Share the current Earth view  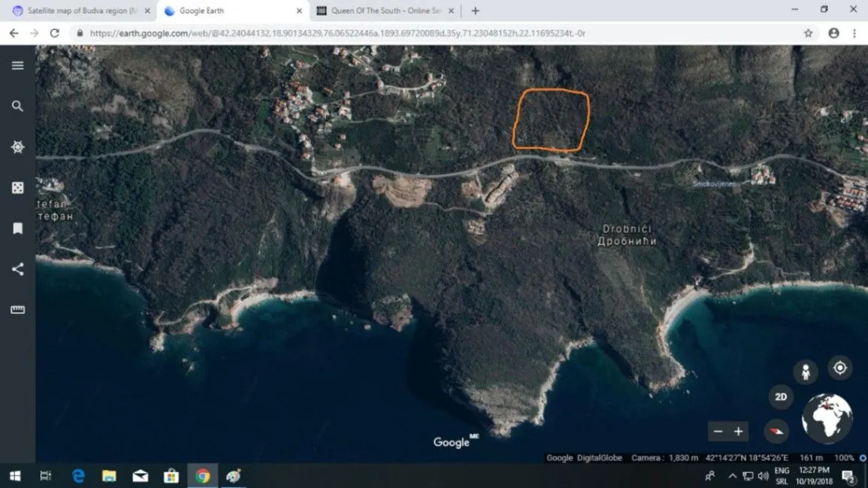pyautogui.click(x=17, y=268)
